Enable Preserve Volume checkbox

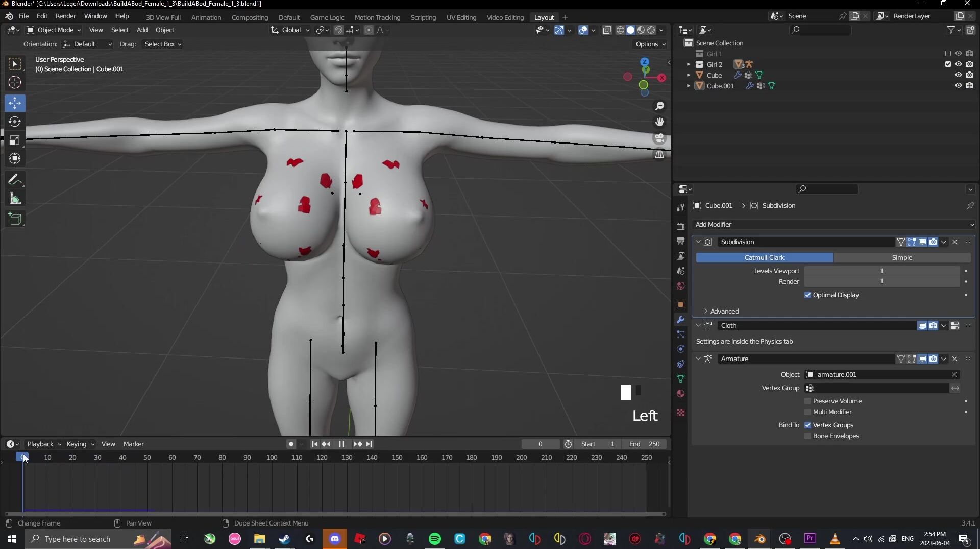[807, 401]
